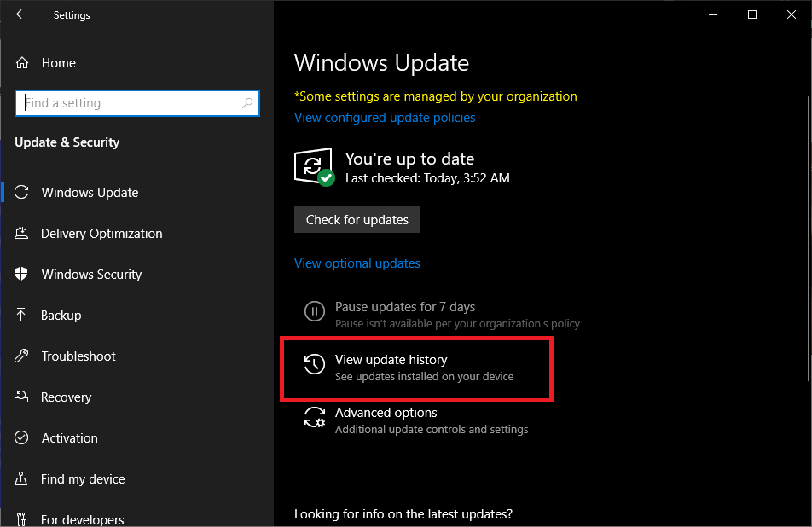
Task: Click "Last checked: Today, 3:52 AM" text
Action: (x=428, y=178)
